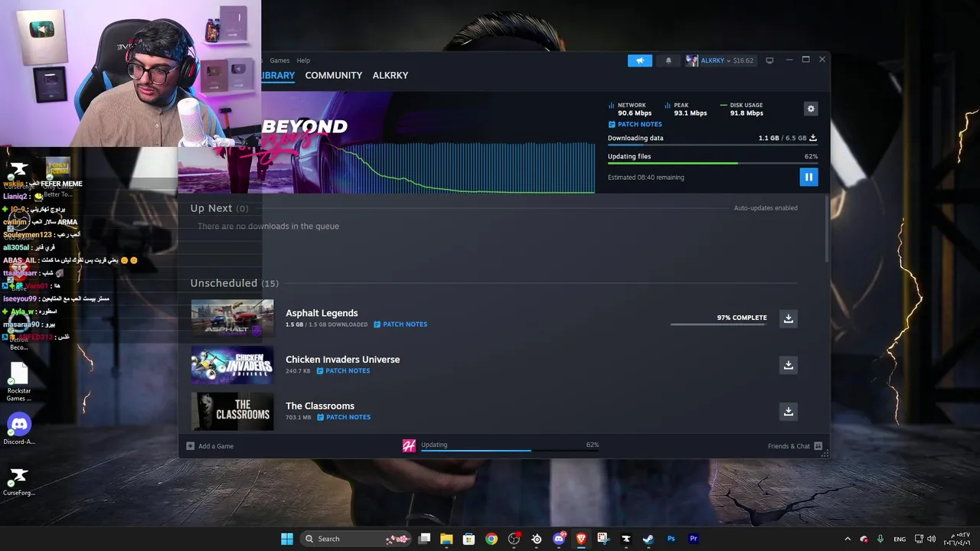Click Estimated 08:40 remaining text
The height and width of the screenshot is (551, 980).
coord(645,178)
